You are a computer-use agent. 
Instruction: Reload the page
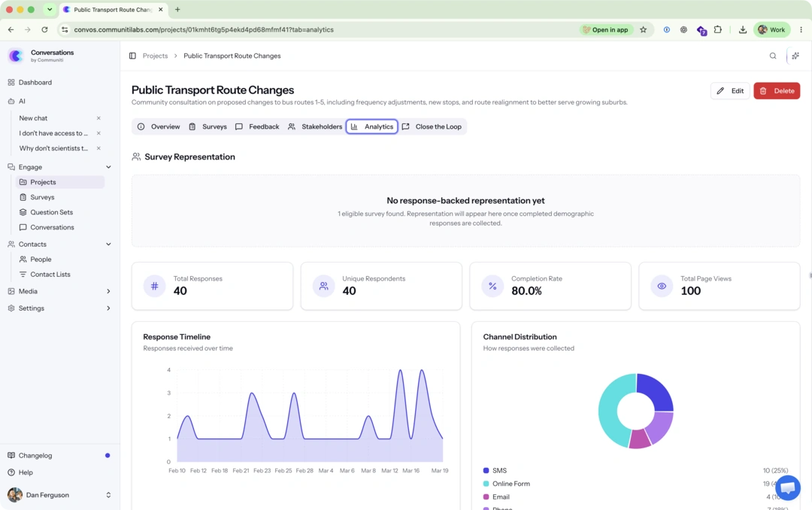(44, 29)
